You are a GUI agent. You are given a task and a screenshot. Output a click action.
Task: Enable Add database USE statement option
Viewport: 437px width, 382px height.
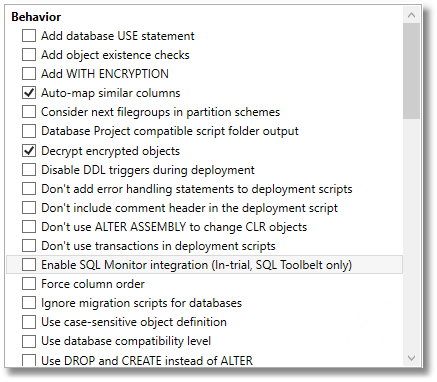click(x=29, y=35)
